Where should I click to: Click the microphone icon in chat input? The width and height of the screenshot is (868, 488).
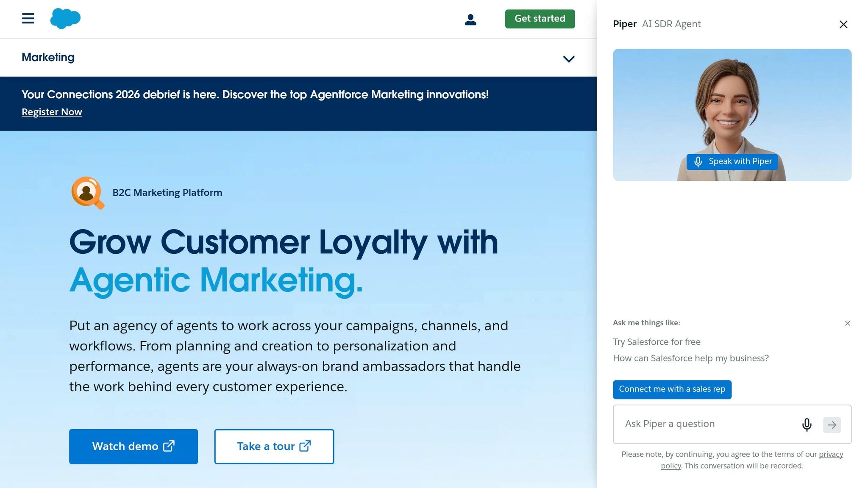[x=807, y=424]
